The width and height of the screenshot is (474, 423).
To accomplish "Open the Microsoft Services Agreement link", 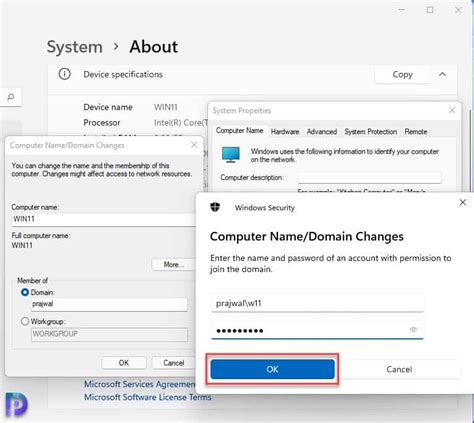I will (140, 384).
